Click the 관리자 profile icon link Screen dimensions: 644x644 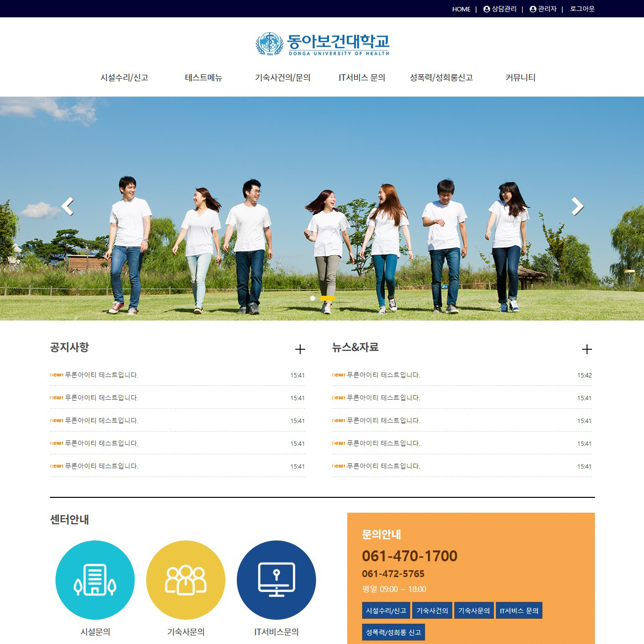(x=543, y=9)
